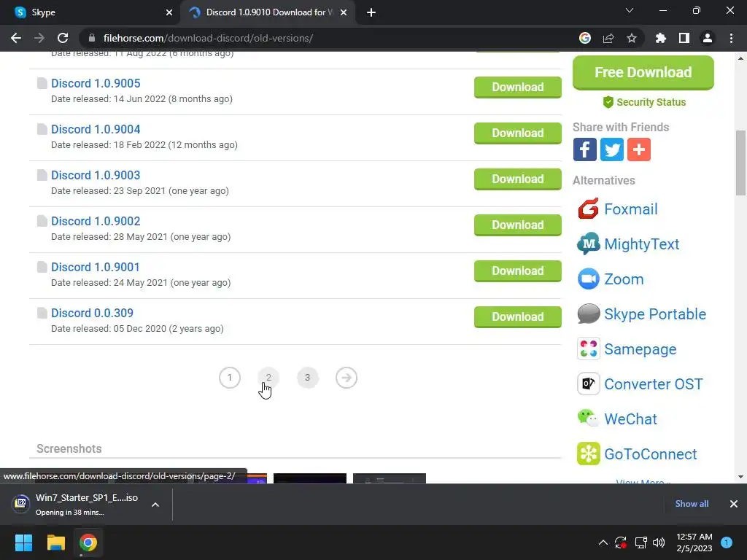The width and height of the screenshot is (747, 560).
Task: Open the Discord 1.0.9004 version link
Action: [x=96, y=129]
